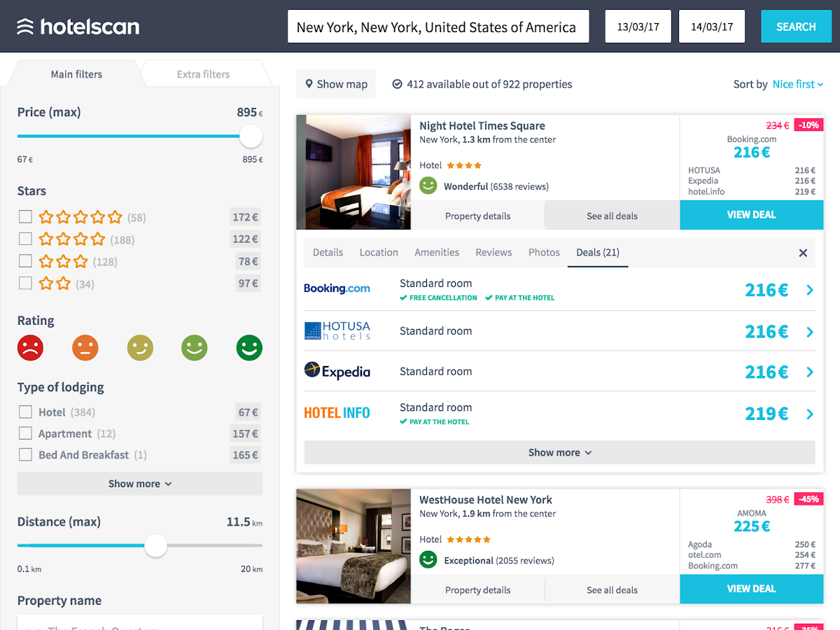
Task: Check the Hotel lodging type
Action: (x=25, y=412)
